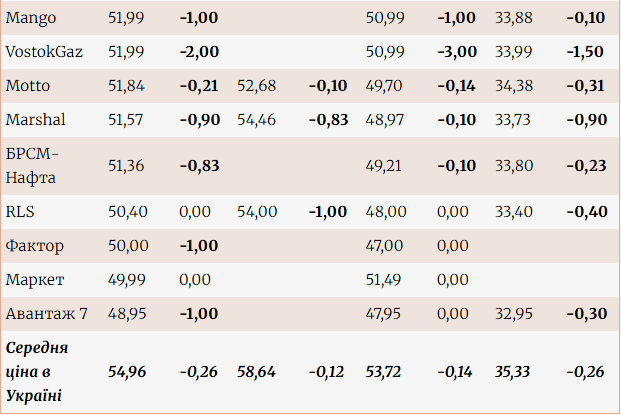Screen dimensions: 621x415
Task: Click the Авантаж 7 station name
Action: [47, 313]
